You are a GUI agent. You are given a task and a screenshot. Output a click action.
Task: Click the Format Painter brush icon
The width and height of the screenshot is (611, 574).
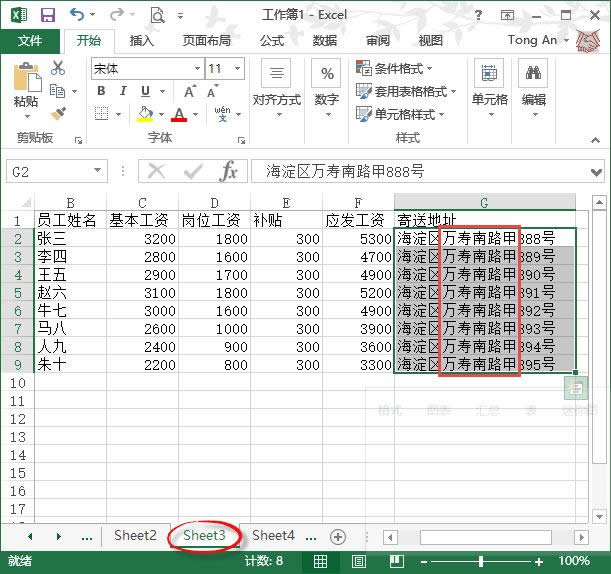[58, 113]
